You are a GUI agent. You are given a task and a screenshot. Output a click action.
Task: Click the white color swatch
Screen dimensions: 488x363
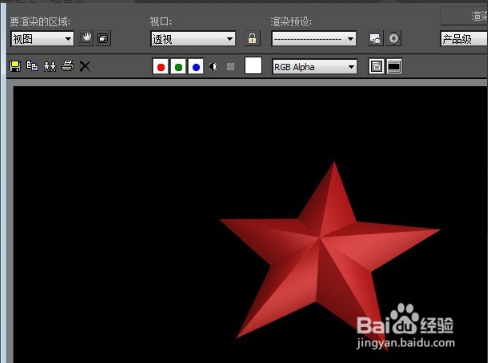253,65
